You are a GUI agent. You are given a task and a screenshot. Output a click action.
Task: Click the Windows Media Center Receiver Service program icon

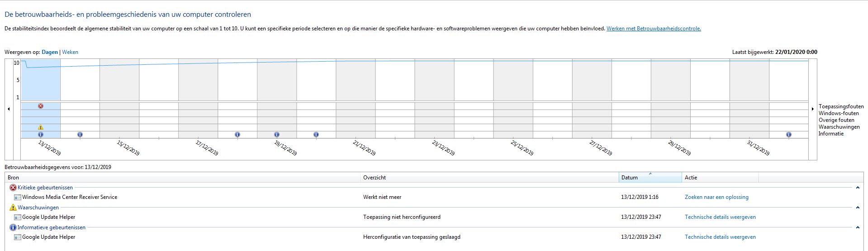(x=18, y=198)
